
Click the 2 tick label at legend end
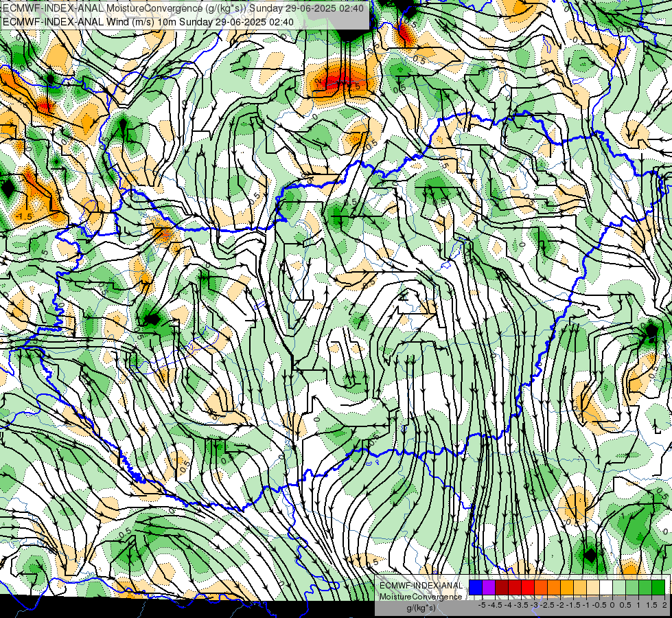(x=664, y=605)
